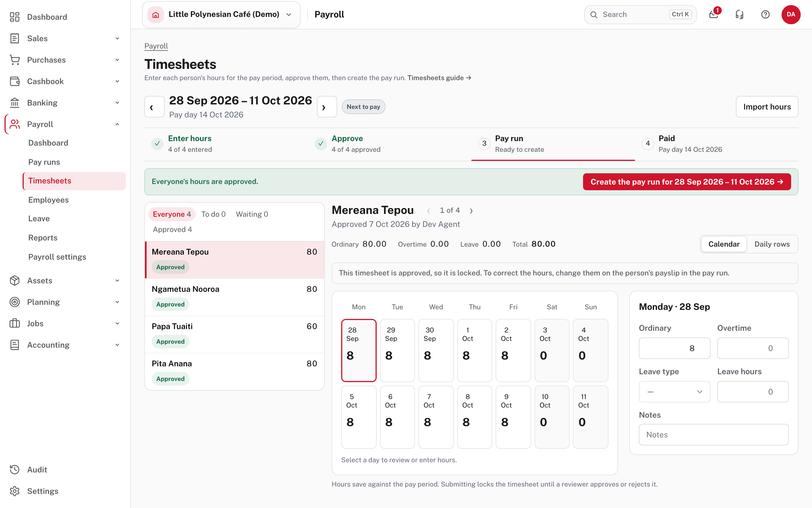
Task: Switch to Daily rows view
Action: [772, 244]
